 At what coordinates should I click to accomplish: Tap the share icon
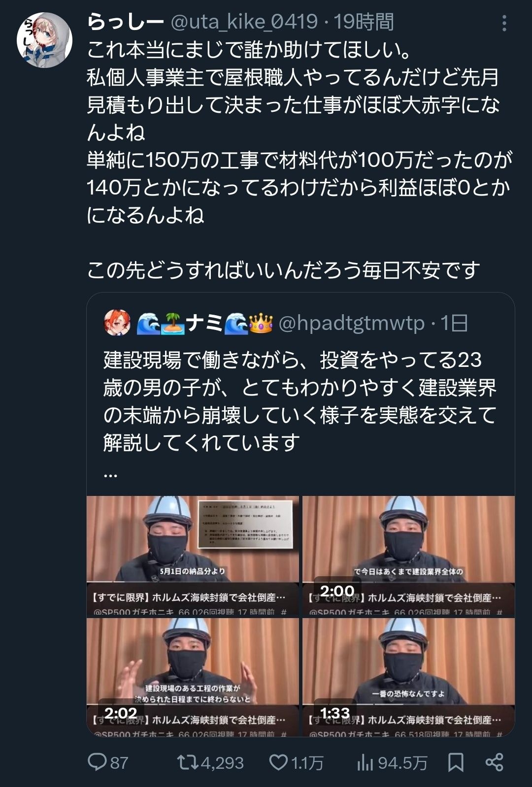point(494,762)
